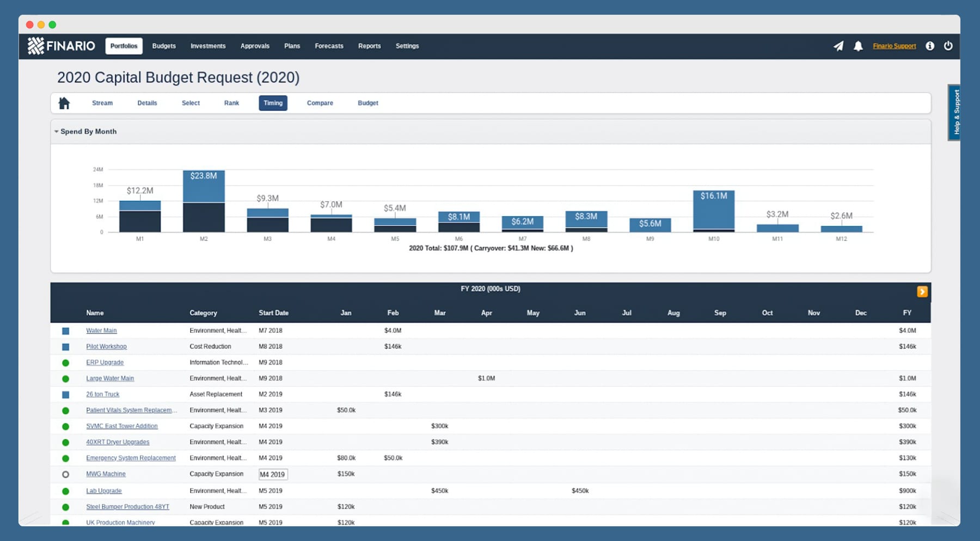Click the paper plane send icon

pos(838,46)
